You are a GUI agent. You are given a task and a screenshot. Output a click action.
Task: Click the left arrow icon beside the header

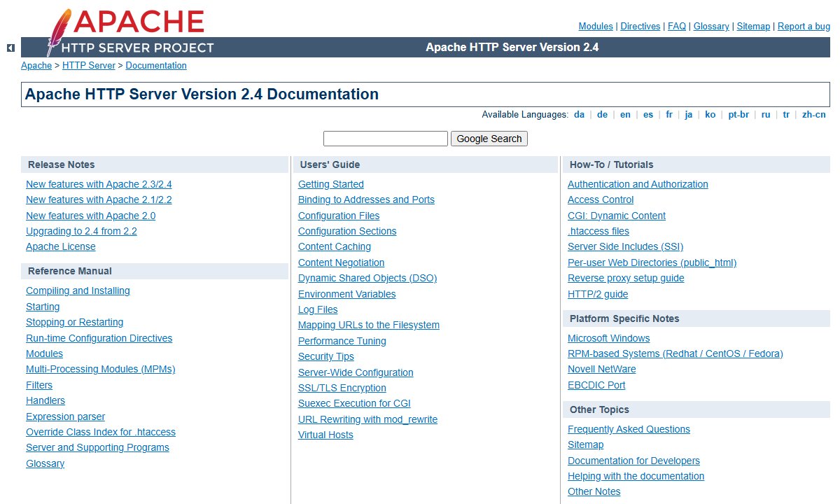point(10,48)
